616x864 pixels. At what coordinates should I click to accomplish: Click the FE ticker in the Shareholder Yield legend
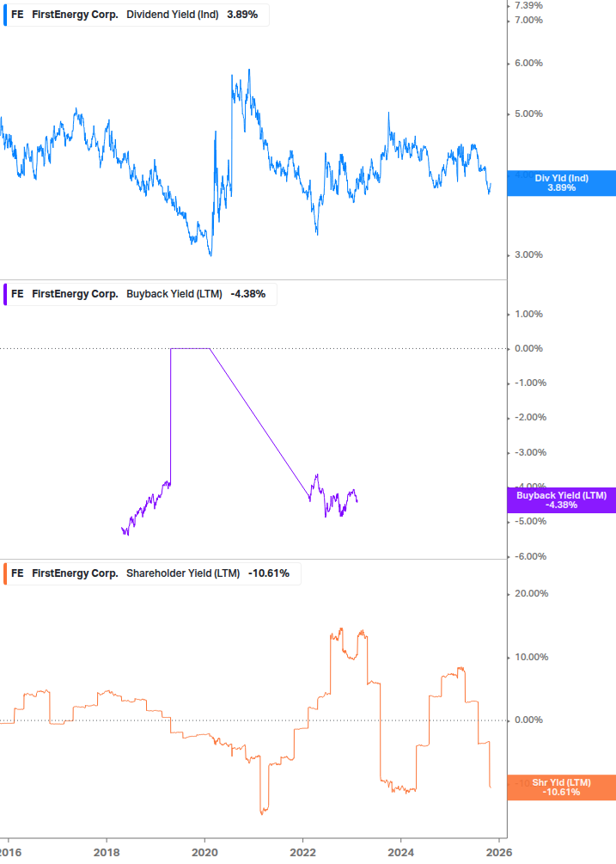tap(17, 573)
